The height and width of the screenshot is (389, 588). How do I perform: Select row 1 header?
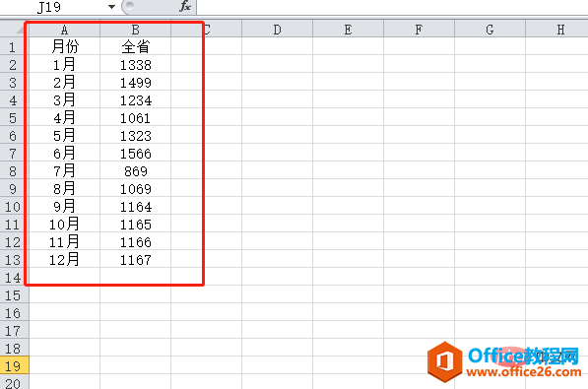pyautogui.click(x=14, y=47)
